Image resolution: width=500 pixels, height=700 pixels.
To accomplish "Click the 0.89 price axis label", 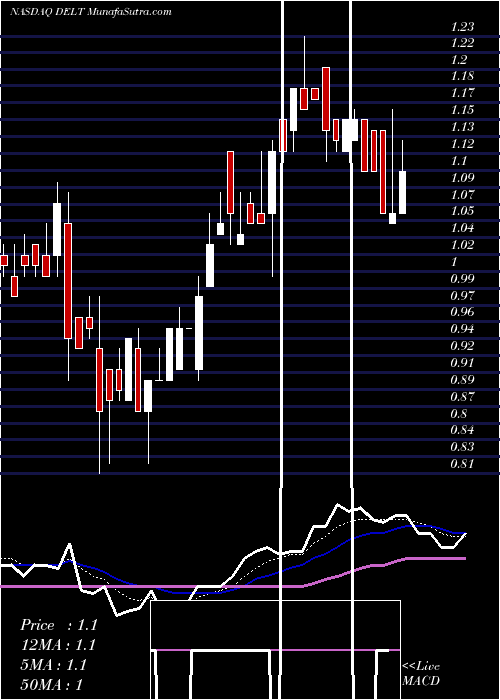I will 462,380.
